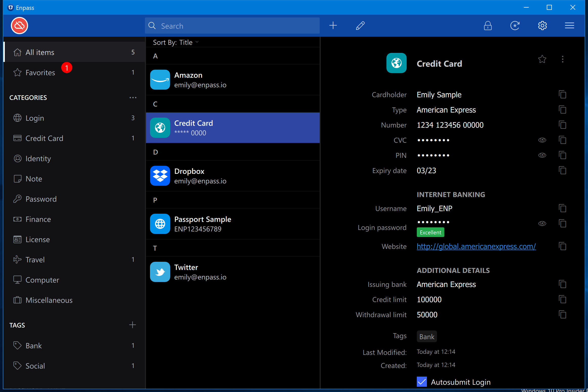Copy the Login password
Screen dimensions: 588x392
coord(562,224)
